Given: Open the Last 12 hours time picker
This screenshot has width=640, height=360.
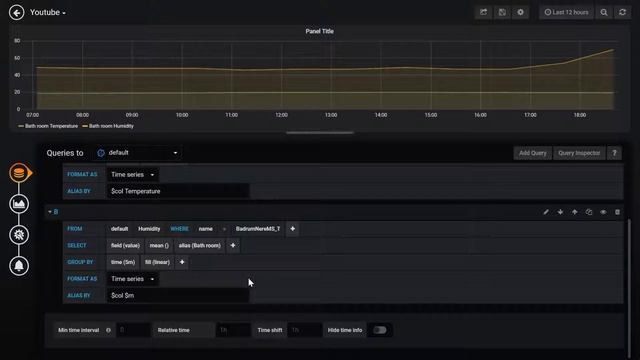Looking at the screenshot, I should pos(567,12).
